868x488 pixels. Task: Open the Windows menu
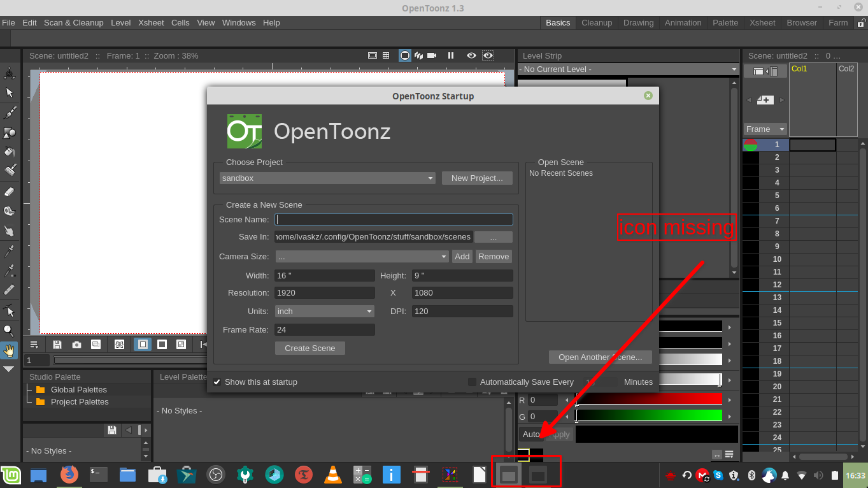point(239,22)
